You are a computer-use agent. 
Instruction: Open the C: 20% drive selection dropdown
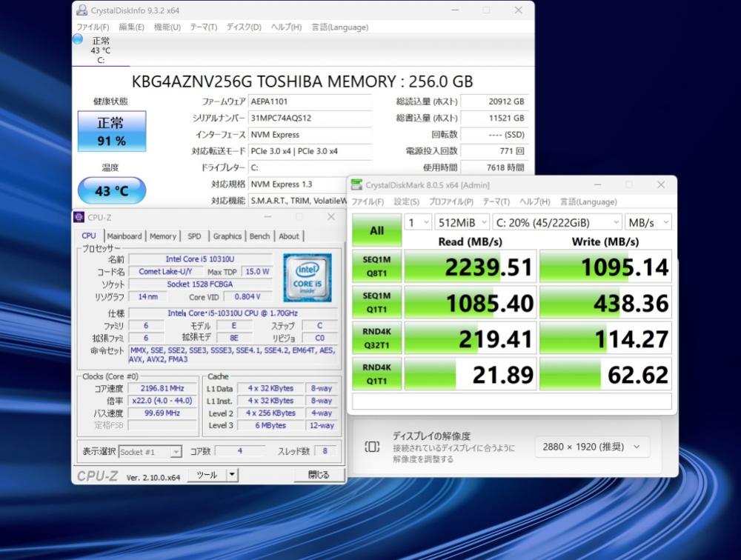pos(556,222)
